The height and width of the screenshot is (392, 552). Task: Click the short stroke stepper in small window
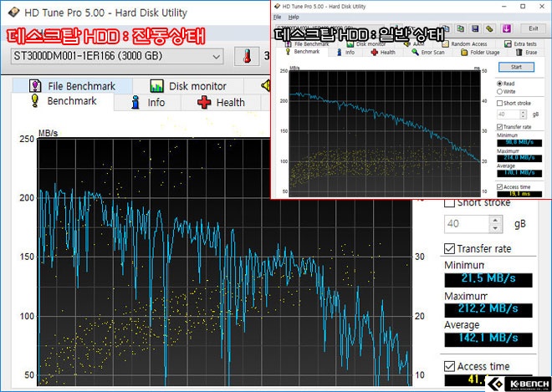coord(523,114)
